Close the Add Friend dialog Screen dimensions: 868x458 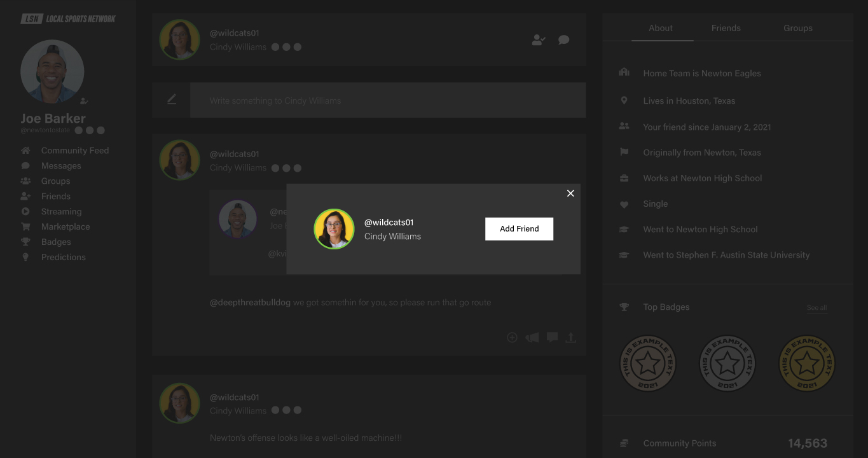(x=570, y=193)
